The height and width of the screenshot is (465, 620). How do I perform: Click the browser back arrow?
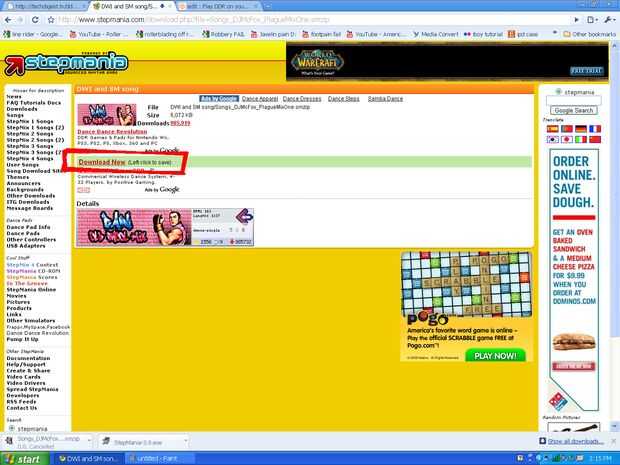point(8,20)
